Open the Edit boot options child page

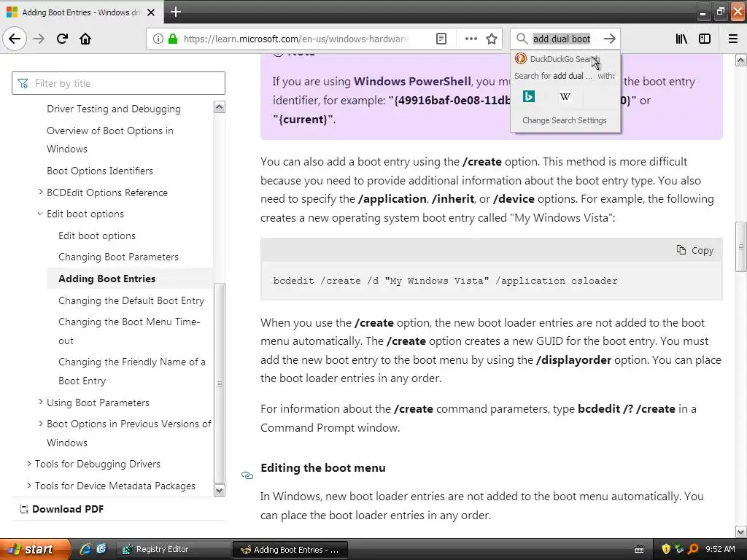click(x=97, y=236)
